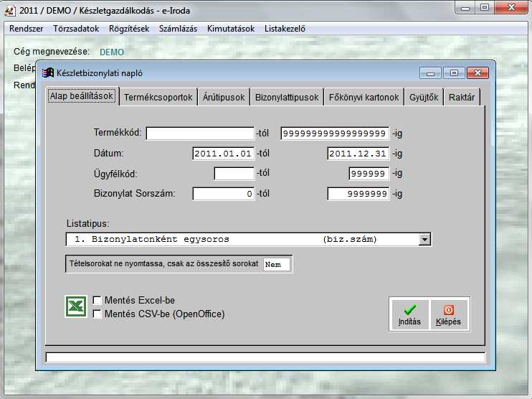
Task: Enable the Mentés Excel-be checkbox
Action: click(98, 301)
